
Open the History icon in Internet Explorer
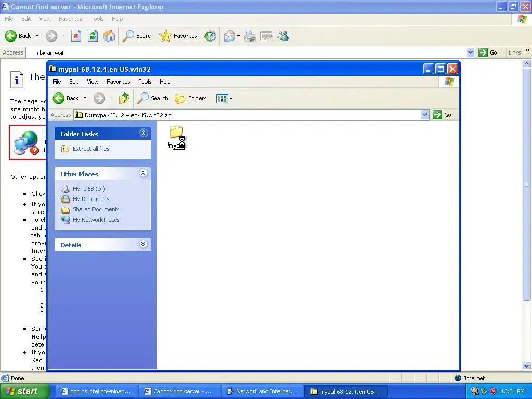pyautogui.click(x=210, y=36)
